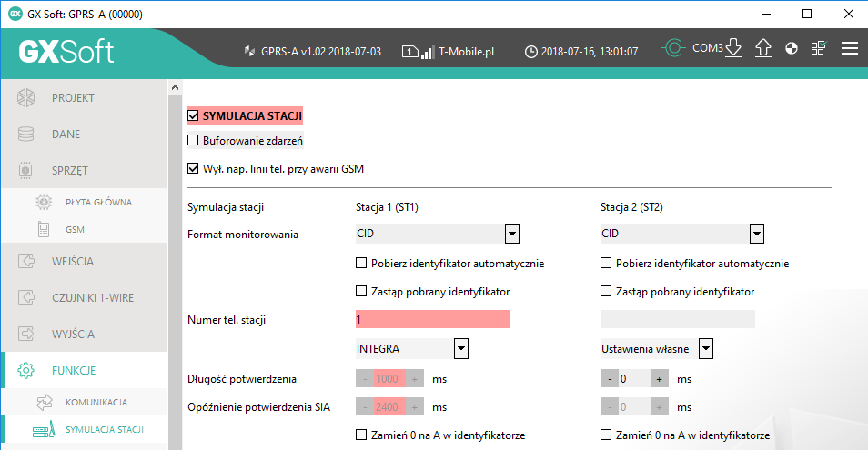Image resolution: width=868 pixels, height=450 pixels.
Task: Open the GSM hardware subsection
Action: point(75,230)
